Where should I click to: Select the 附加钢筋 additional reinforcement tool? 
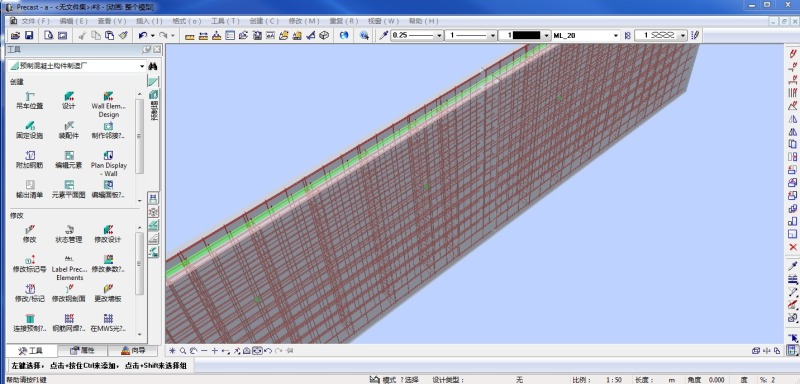click(30, 160)
